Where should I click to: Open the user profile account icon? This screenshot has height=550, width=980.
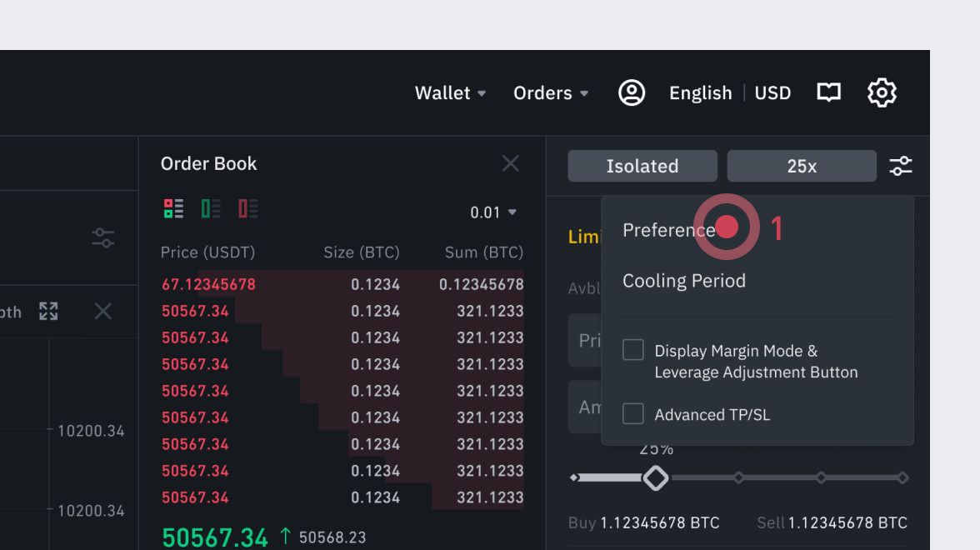coord(632,92)
